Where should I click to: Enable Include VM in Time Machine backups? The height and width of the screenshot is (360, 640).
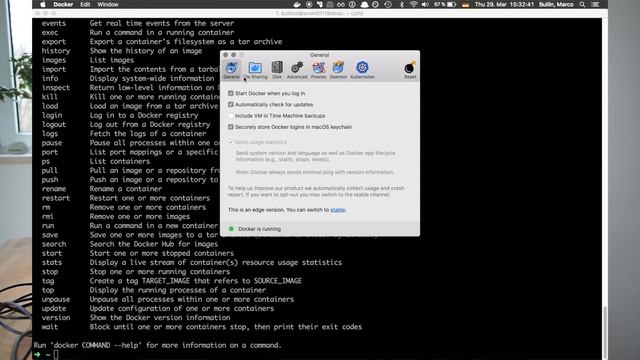231,116
